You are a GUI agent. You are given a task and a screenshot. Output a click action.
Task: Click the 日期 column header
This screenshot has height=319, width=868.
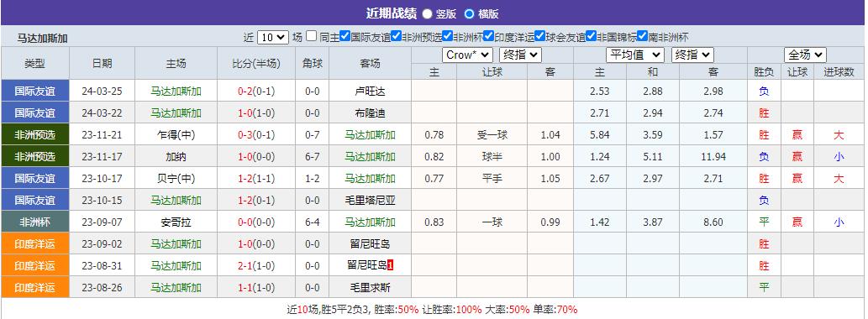pos(102,63)
